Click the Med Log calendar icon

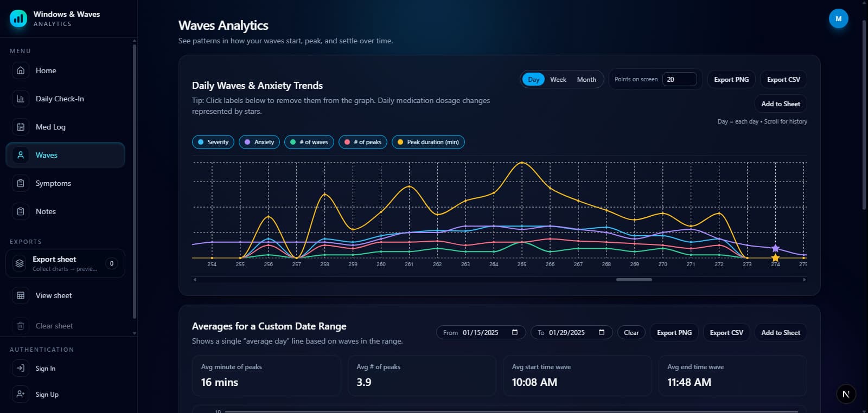[21, 127]
